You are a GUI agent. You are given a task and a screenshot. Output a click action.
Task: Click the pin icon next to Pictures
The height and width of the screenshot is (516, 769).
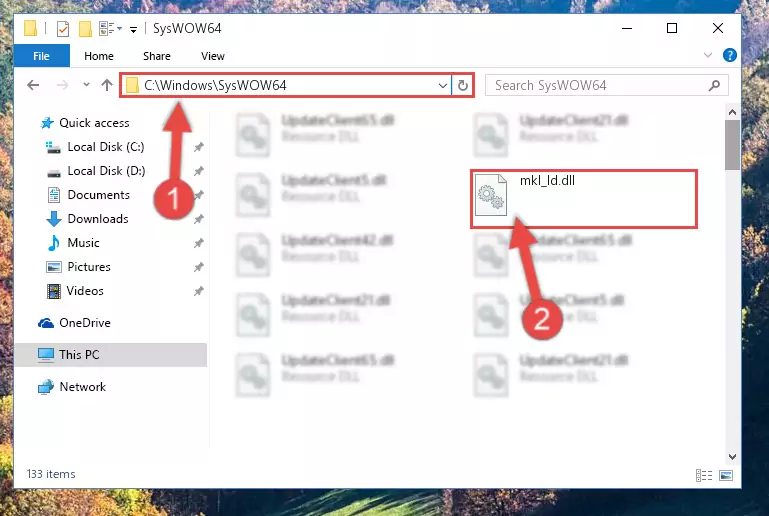pyautogui.click(x=199, y=267)
